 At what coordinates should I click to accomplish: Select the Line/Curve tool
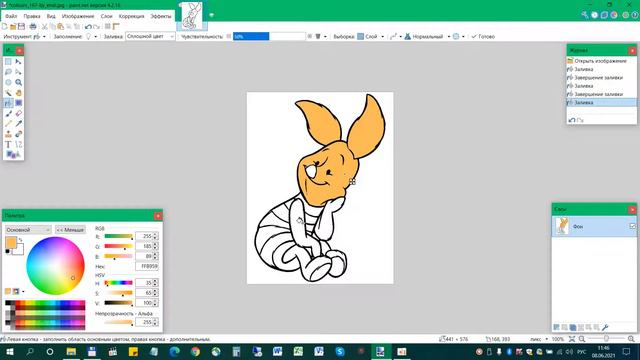click(x=18, y=144)
